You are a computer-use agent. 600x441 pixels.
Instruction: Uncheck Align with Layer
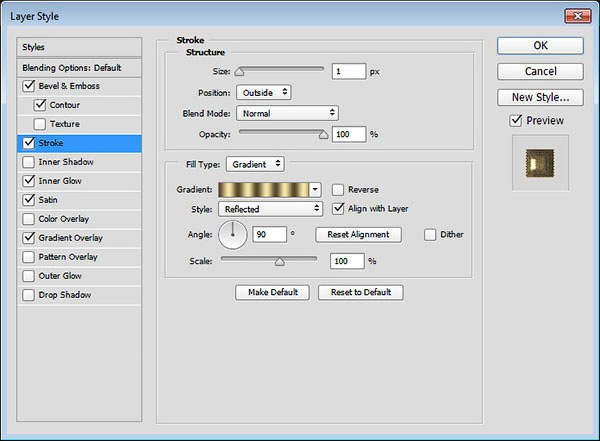tap(338, 209)
